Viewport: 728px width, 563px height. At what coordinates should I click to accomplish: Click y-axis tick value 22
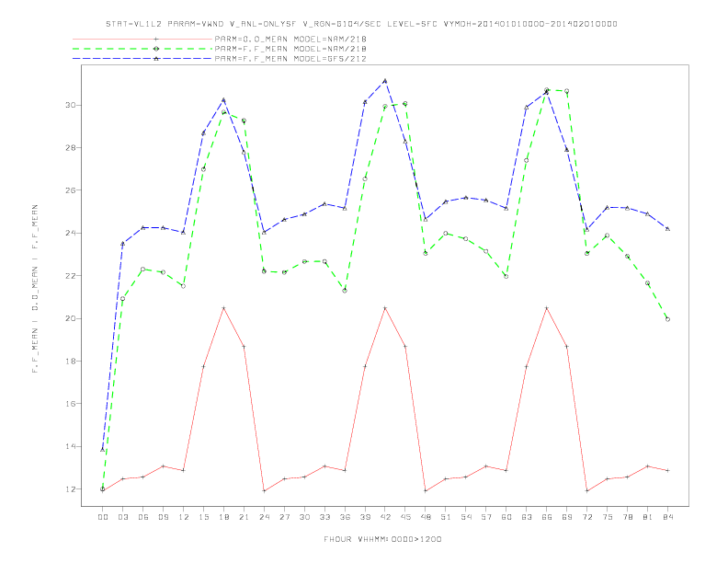click(70, 276)
